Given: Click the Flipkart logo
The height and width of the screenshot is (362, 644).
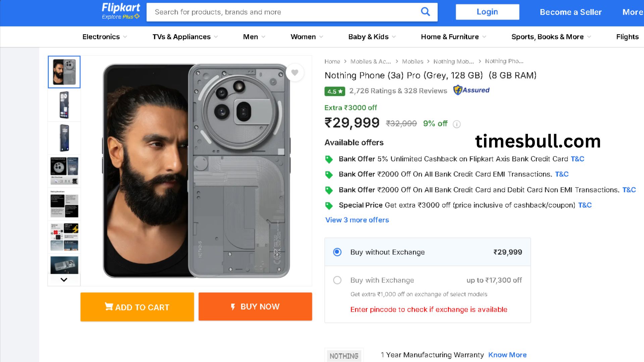Looking at the screenshot, I should pyautogui.click(x=121, y=11).
